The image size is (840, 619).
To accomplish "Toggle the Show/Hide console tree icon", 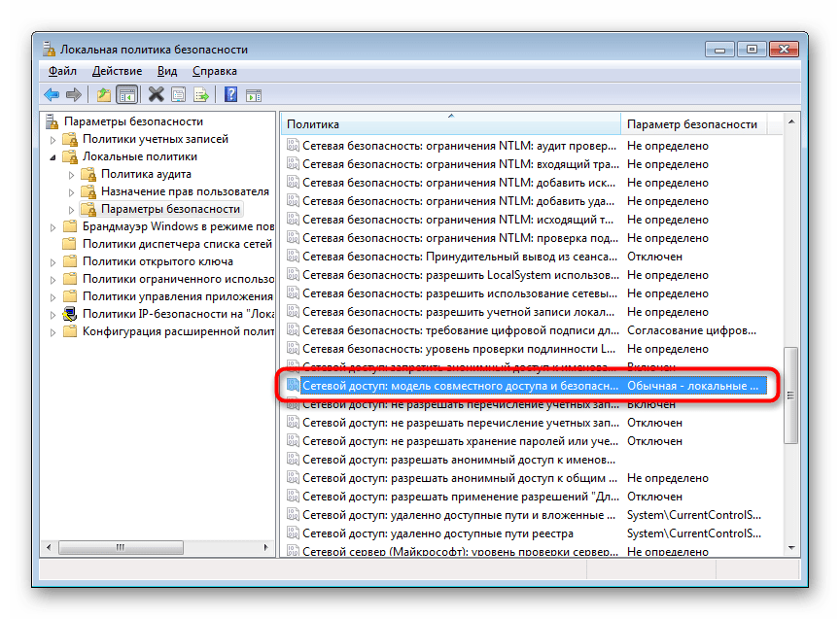I will (125, 94).
